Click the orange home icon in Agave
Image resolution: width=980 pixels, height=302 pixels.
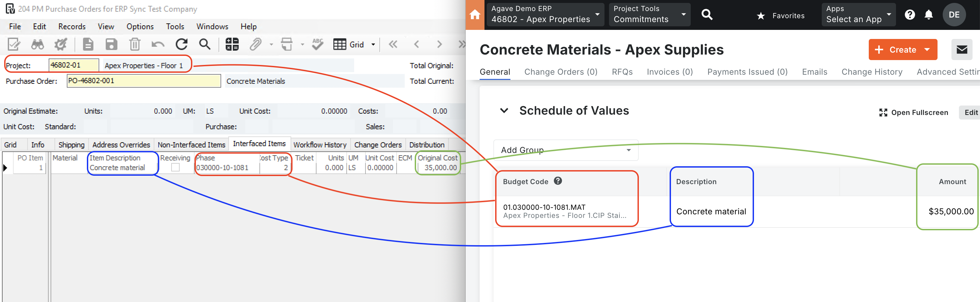475,15
